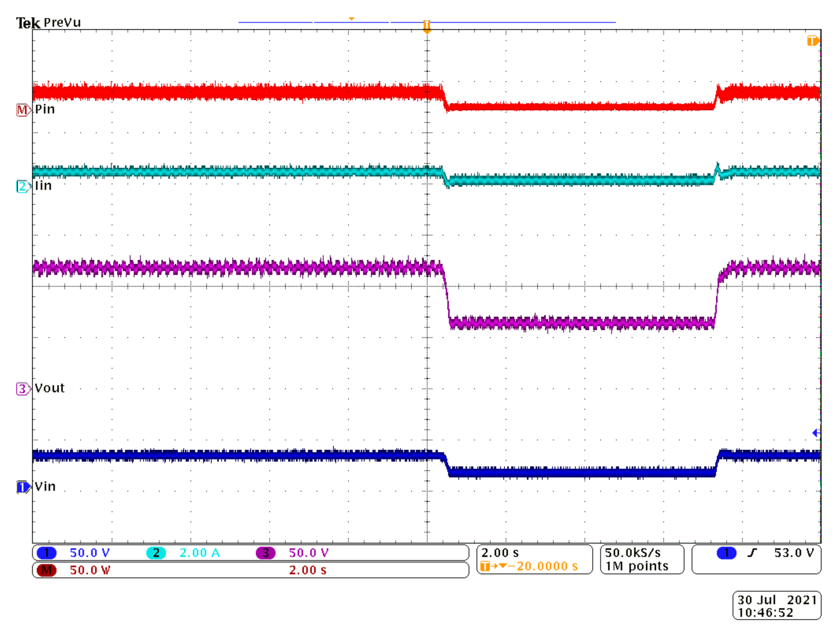Image resolution: width=840 pixels, height=635 pixels.
Task: Click the small orange triangle above record bar
Action: [352, 19]
